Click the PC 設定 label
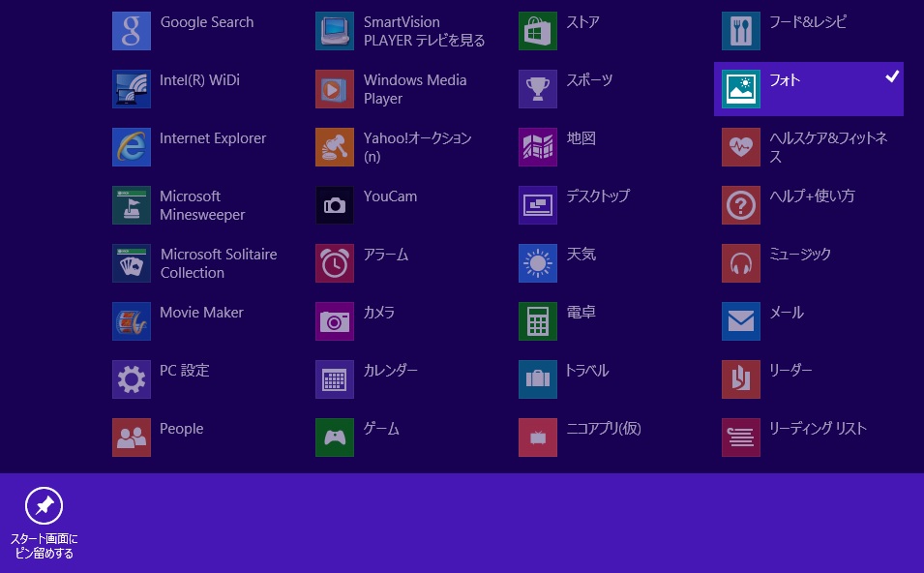 185,370
